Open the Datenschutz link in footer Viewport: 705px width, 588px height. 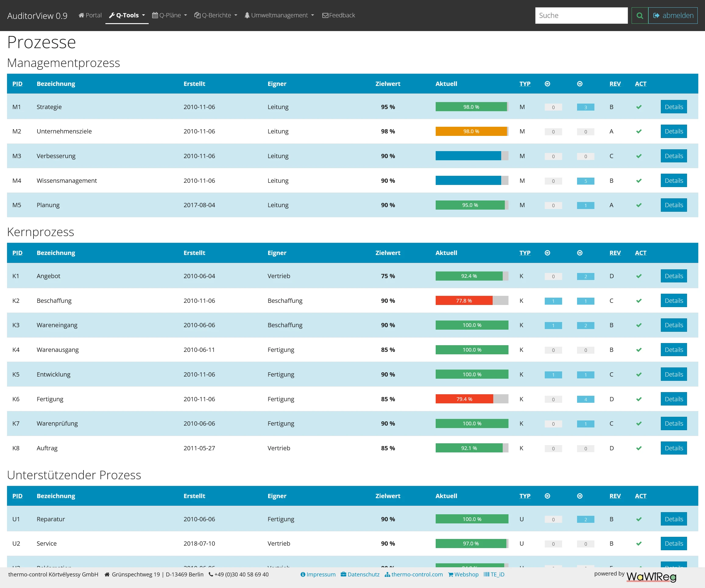(x=360, y=574)
